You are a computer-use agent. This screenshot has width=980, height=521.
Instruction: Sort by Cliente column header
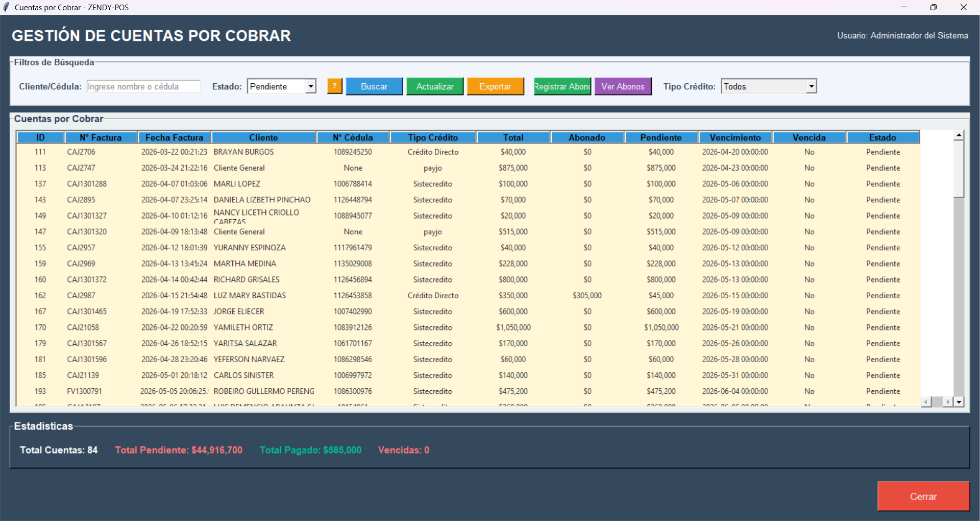tap(263, 137)
